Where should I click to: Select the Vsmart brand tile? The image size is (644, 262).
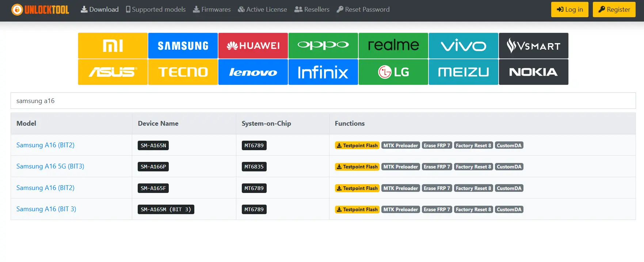[x=534, y=46]
